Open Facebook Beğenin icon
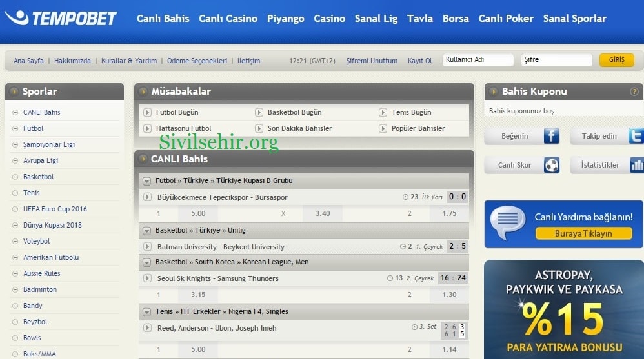The height and width of the screenshot is (359, 644). pyautogui.click(x=551, y=136)
